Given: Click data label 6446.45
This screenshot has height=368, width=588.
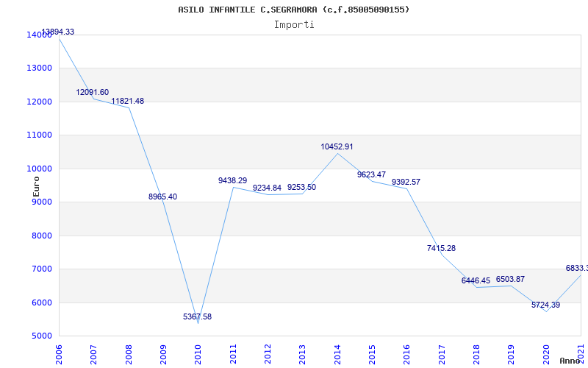Looking at the screenshot, I should (x=476, y=280).
